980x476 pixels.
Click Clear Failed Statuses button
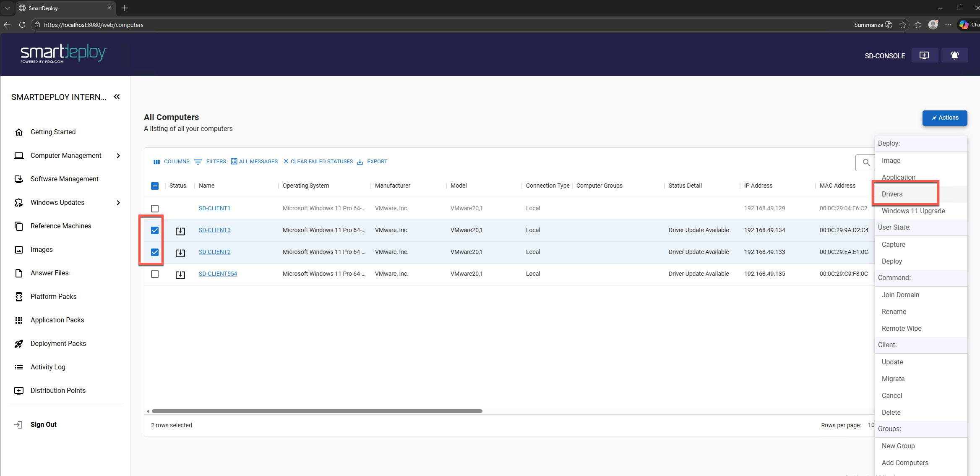(x=318, y=162)
